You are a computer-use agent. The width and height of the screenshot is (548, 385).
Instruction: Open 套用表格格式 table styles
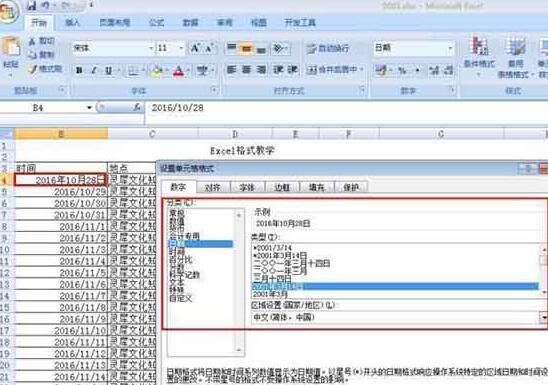coord(515,56)
